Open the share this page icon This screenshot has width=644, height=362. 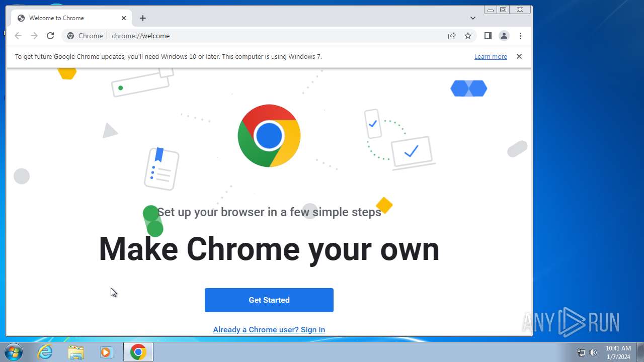click(x=452, y=36)
